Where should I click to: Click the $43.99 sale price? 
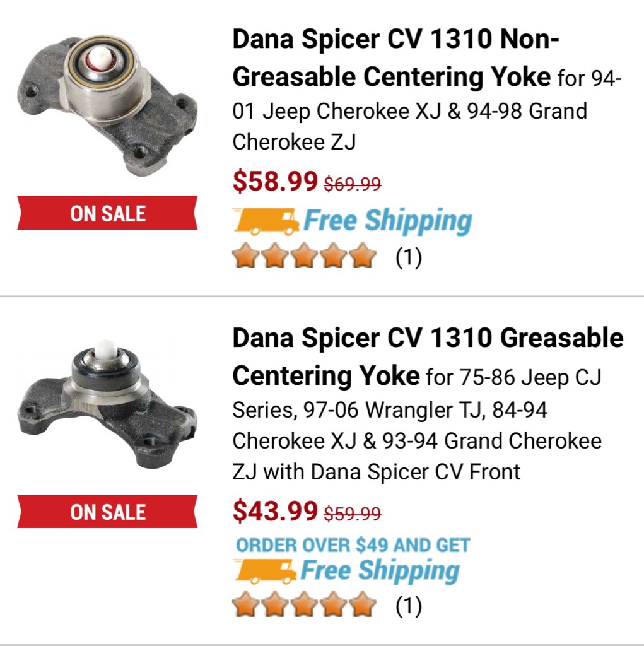click(x=275, y=510)
